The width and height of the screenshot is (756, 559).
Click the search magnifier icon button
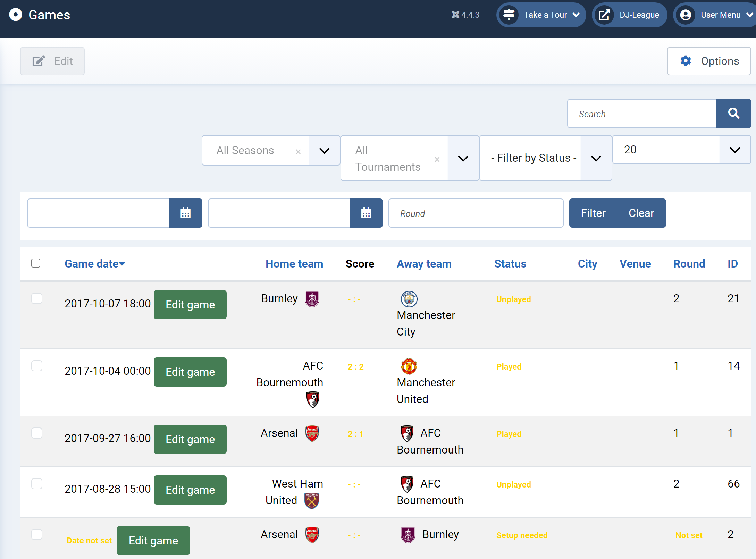tap(733, 113)
